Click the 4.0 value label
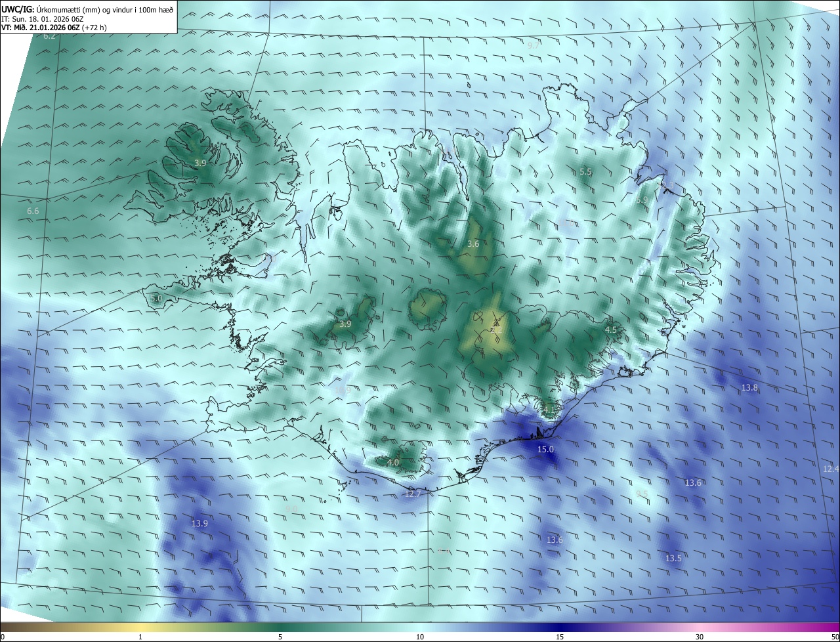Viewport: 840px width, 642px height. pyautogui.click(x=393, y=463)
